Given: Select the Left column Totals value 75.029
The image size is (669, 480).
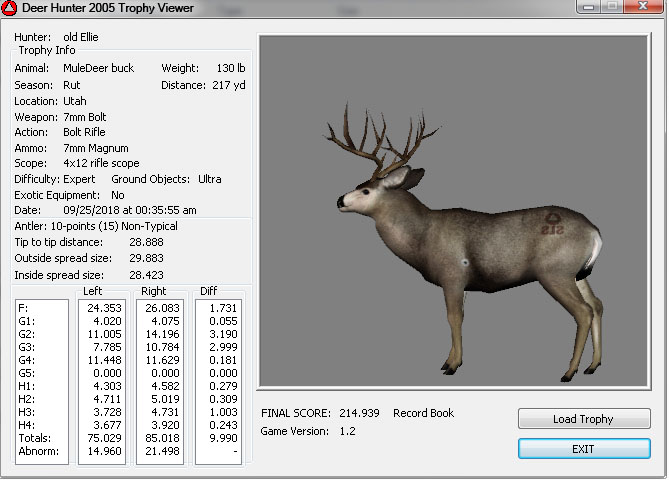Looking at the screenshot, I should (104, 437).
